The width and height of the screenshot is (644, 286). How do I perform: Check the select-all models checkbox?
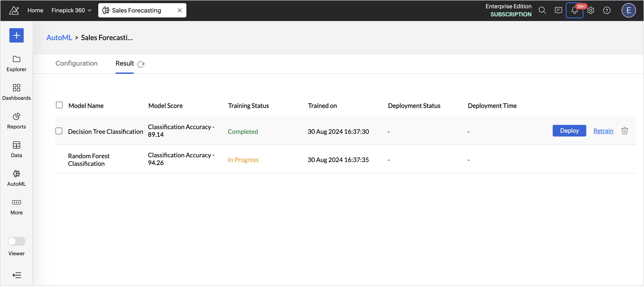[x=59, y=105]
